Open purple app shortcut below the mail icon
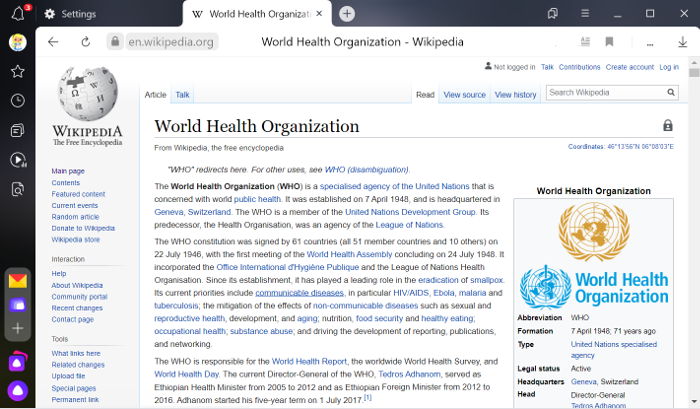This screenshot has width=700, height=409. tap(18, 305)
